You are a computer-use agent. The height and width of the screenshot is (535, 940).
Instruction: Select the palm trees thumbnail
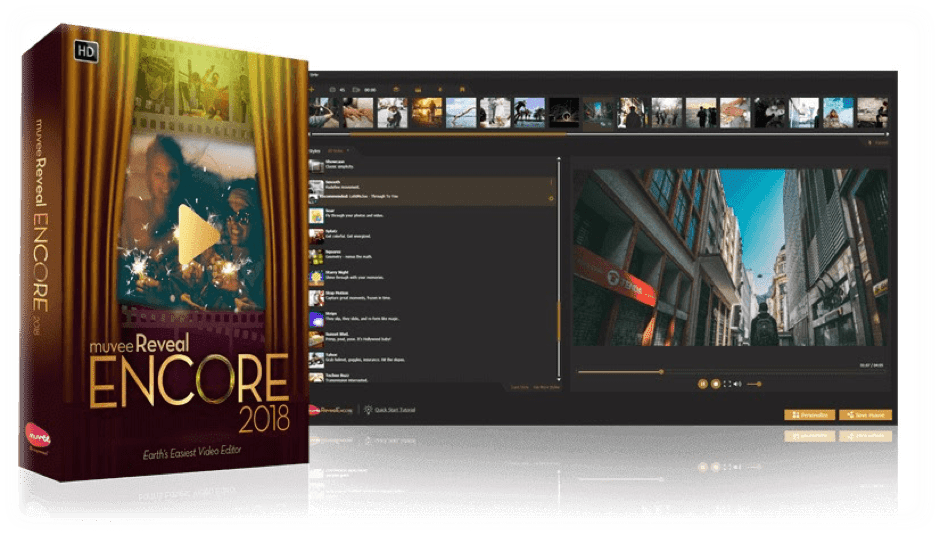pyautogui.click(x=529, y=113)
